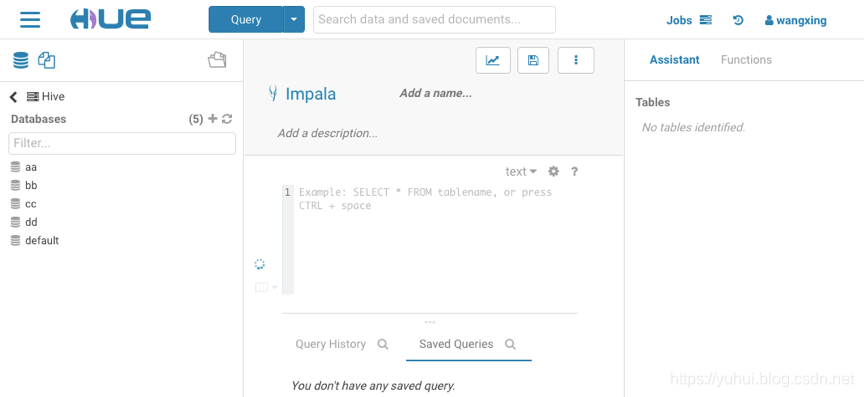Click the editor help question mark

pyautogui.click(x=574, y=171)
